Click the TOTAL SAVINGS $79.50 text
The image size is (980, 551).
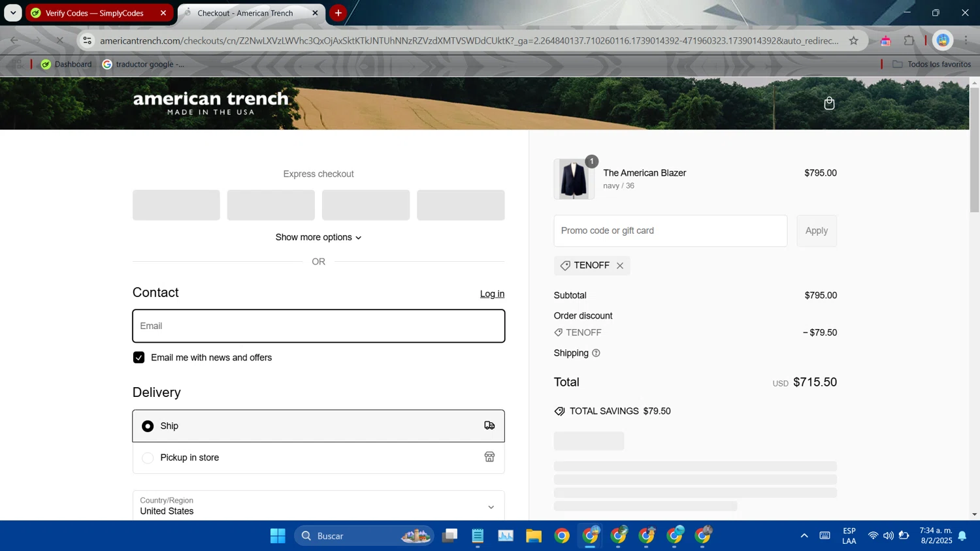click(x=620, y=411)
